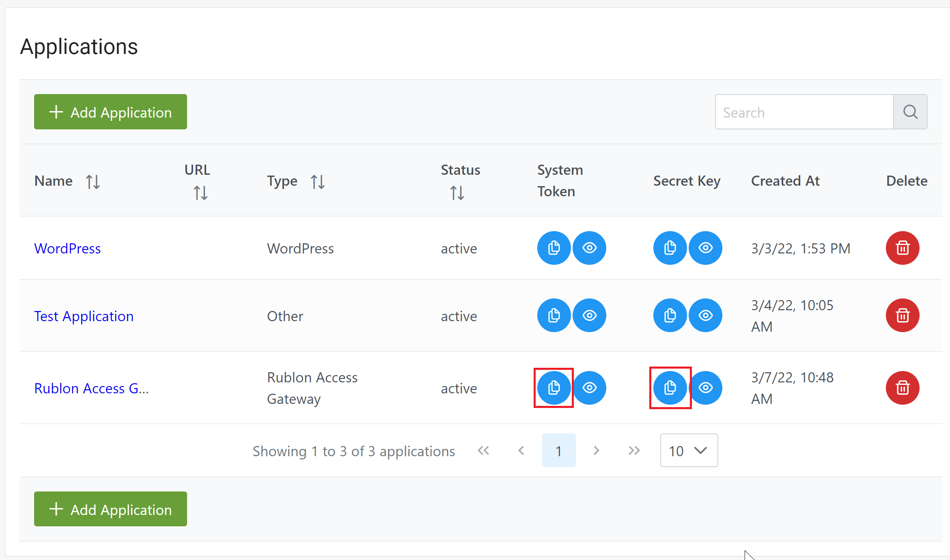Go to the next page arrow

(596, 451)
